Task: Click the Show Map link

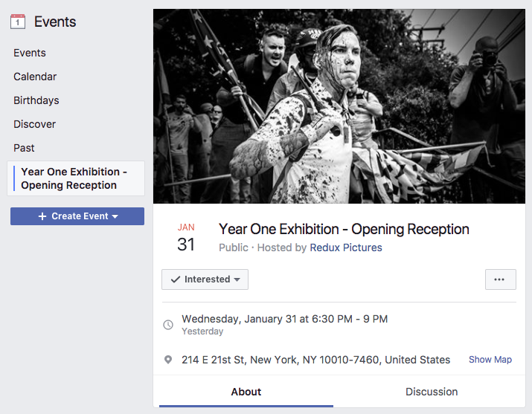Action: (490, 360)
